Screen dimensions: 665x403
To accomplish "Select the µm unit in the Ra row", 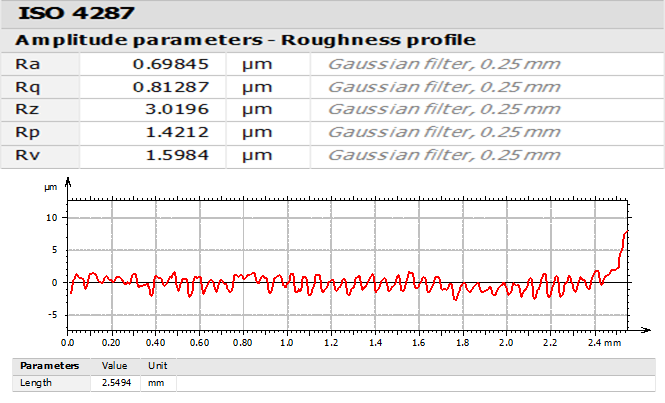I will click(x=257, y=65).
